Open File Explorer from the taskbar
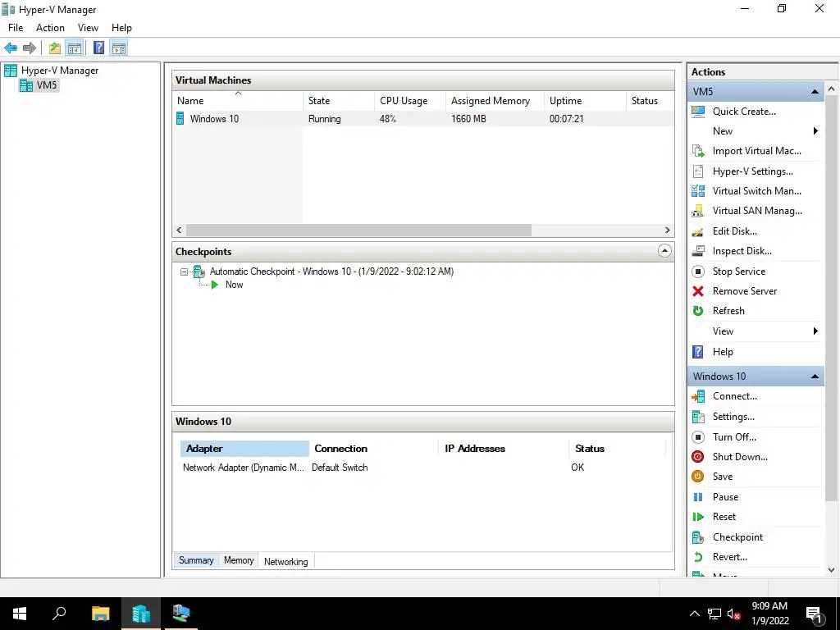Viewport: 840px width, 630px height. (x=100, y=614)
